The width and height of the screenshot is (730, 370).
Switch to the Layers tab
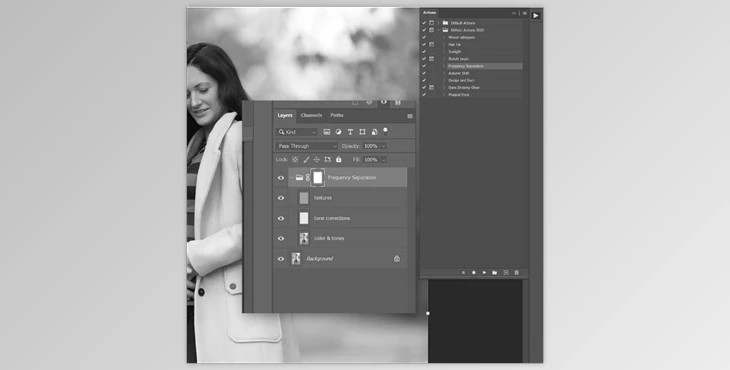point(285,115)
